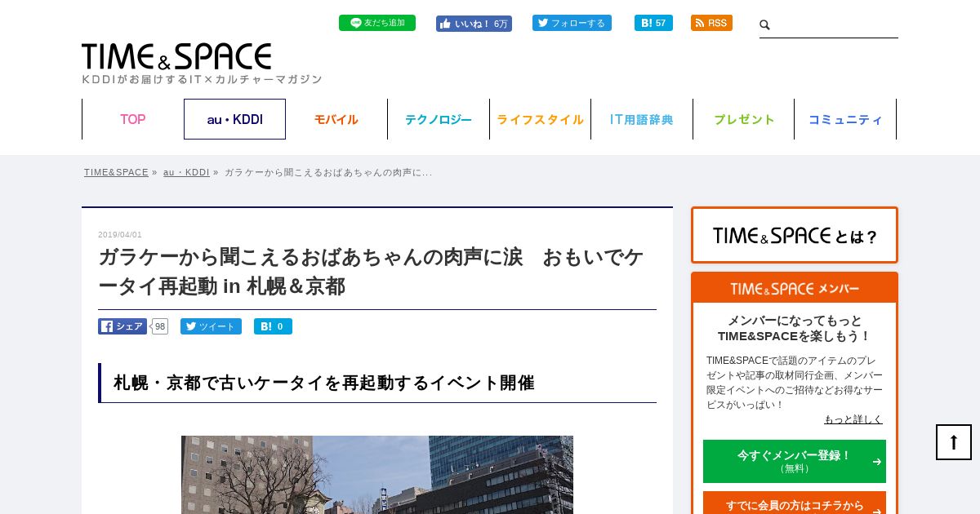The width and height of the screenshot is (980, 514).
Task: Click the もっと詳しく link
Action: click(x=853, y=419)
